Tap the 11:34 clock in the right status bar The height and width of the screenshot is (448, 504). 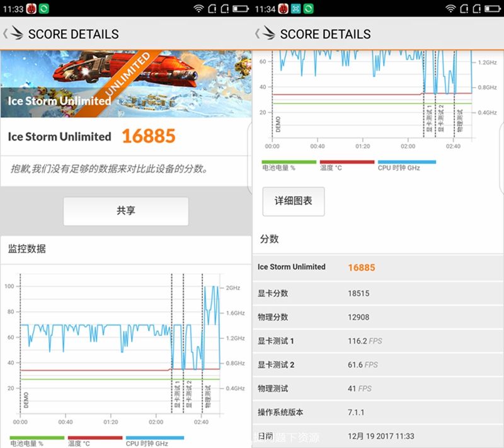pos(265,9)
